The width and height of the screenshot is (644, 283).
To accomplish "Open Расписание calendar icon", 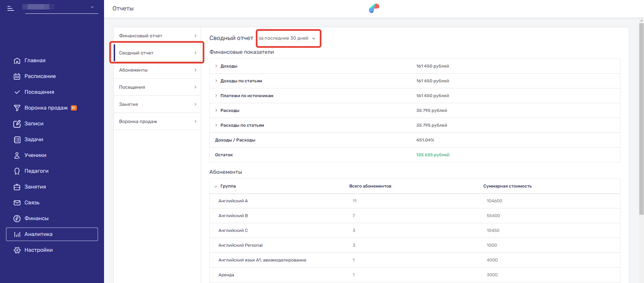I will pyautogui.click(x=17, y=77).
